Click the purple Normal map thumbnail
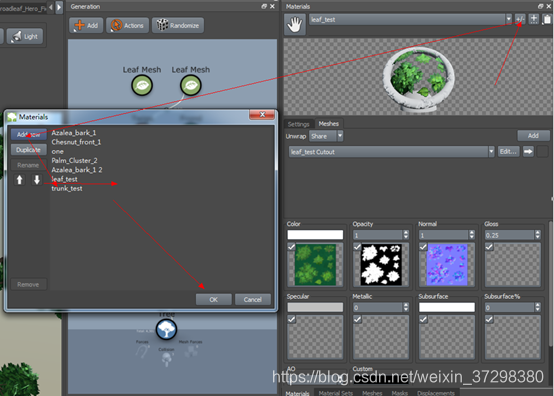The image size is (554, 396). tap(447, 265)
